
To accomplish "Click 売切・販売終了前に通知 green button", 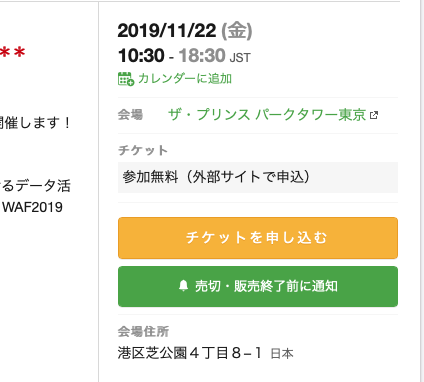I will click(x=258, y=286).
